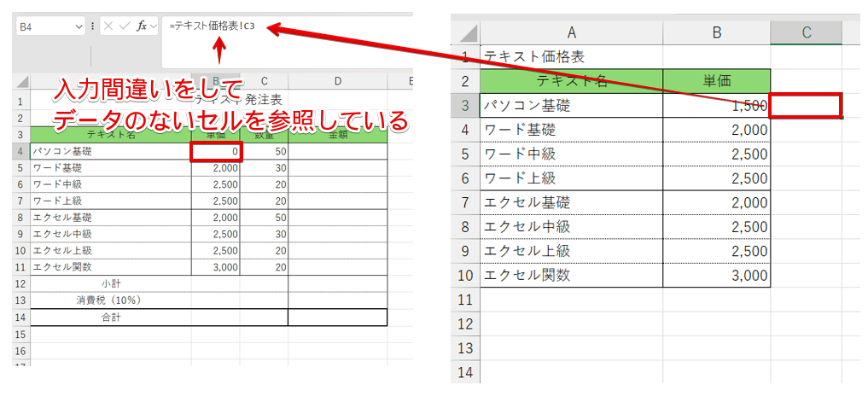Select row 4 header in the order sheet
This screenshot has width=868, height=402.
click(x=21, y=150)
